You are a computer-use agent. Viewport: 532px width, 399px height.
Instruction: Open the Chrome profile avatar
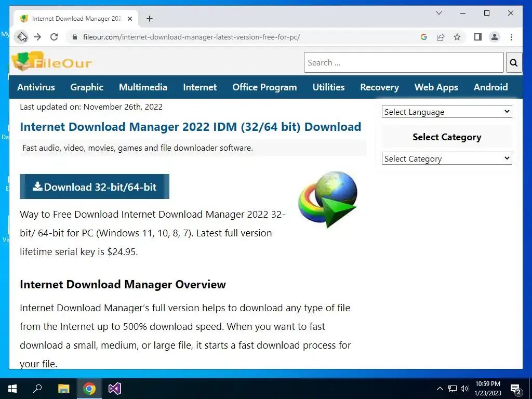click(x=495, y=37)
